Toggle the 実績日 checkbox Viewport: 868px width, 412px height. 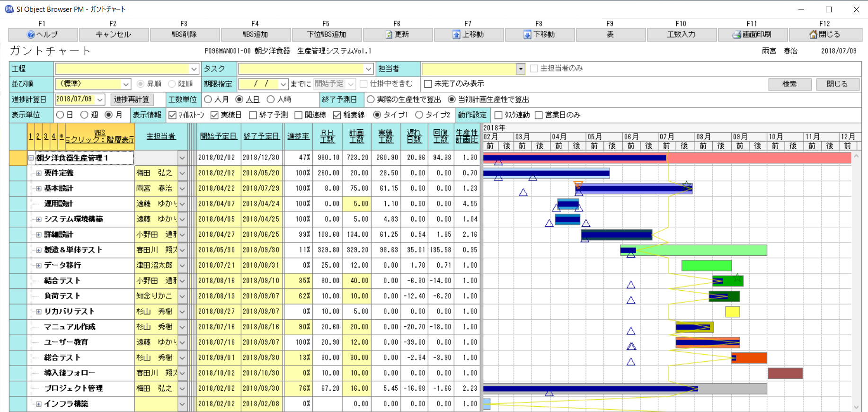point(214,115)
